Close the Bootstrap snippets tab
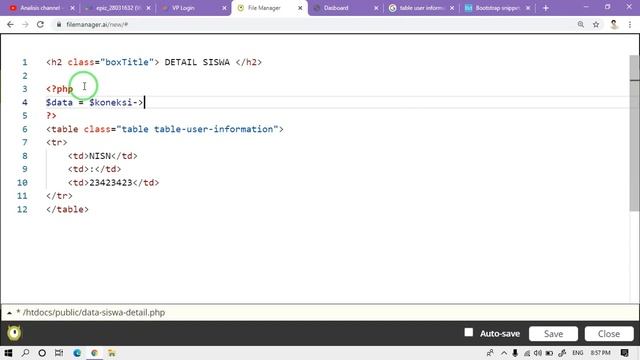 [528, 8]
